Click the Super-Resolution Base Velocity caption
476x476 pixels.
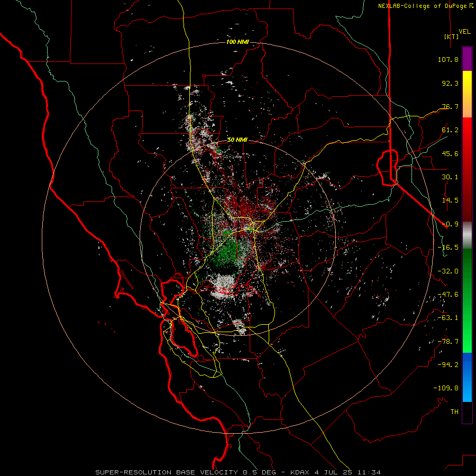(x=237, y=472)
